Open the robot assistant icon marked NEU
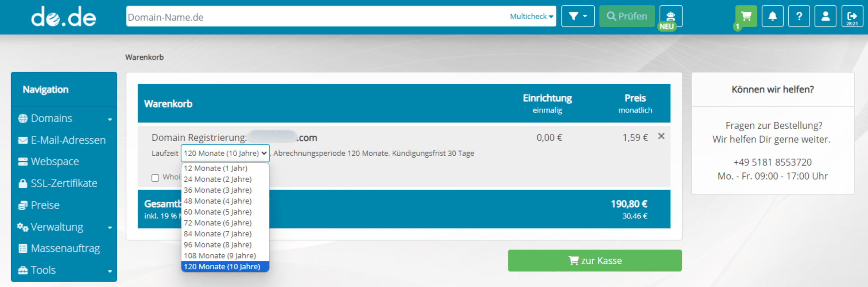 click(x=671, y=16)
